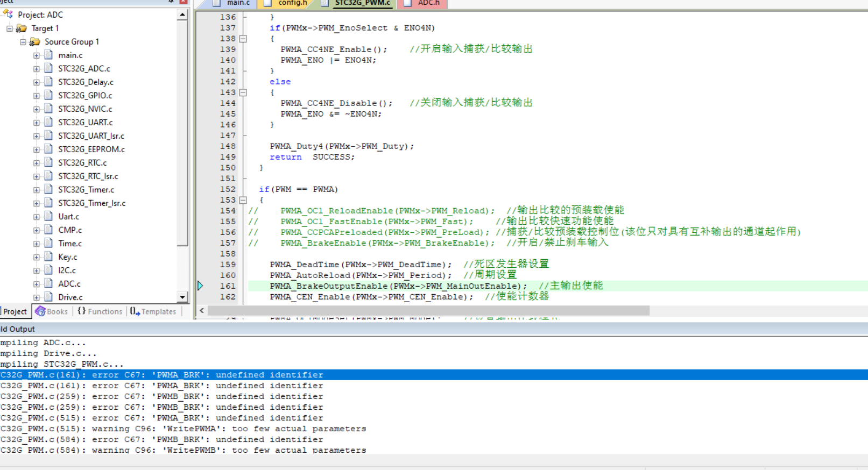Collapse the code block at line 138

coord(243,39)
